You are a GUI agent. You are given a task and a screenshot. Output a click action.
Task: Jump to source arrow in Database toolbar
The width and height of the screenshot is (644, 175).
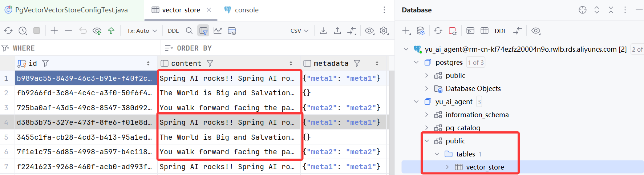point(518,31)
